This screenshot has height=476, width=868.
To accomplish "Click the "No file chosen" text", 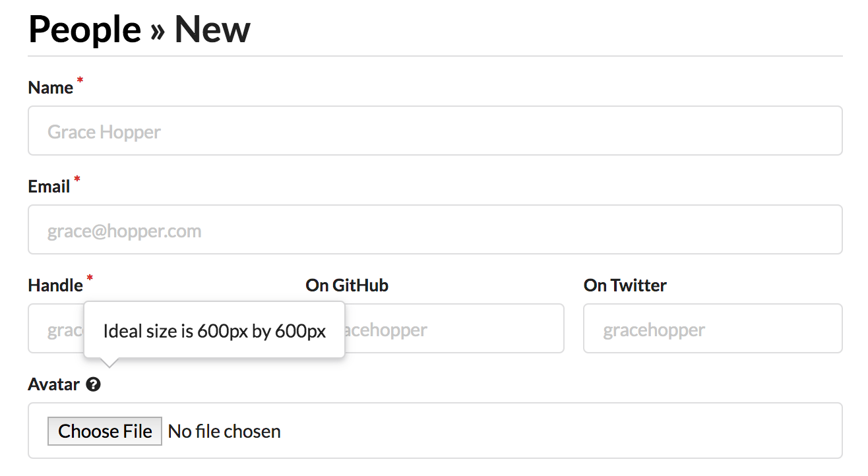I will (224, 431).
